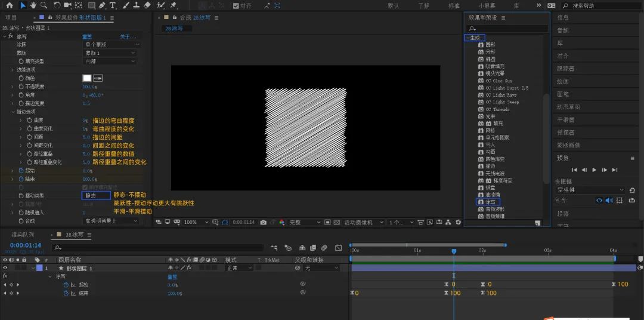
Task: Click the effects and presets search field
Action: pyautogui.click(x=507, y=29)
